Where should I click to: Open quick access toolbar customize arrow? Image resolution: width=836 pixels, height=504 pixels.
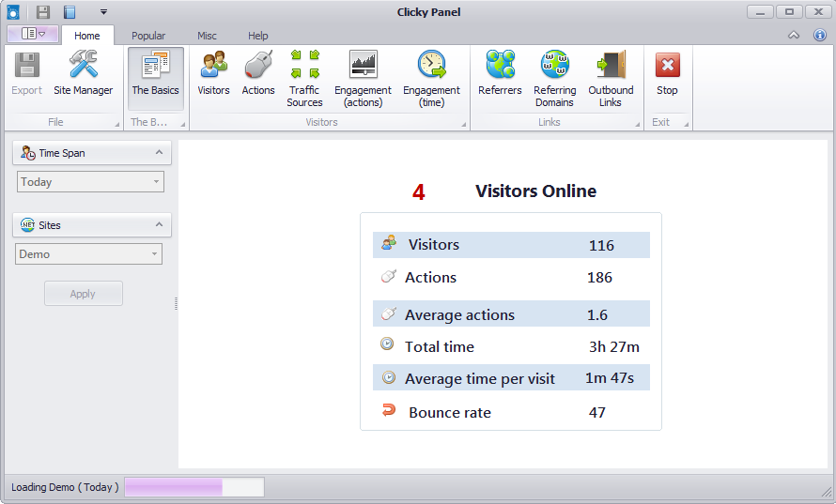pos(103,11)
